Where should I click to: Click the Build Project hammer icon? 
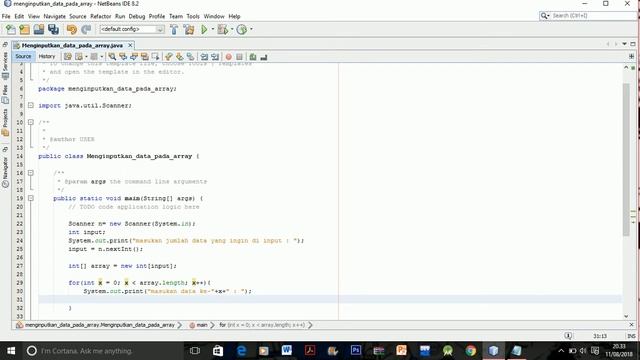pos(174,29)
